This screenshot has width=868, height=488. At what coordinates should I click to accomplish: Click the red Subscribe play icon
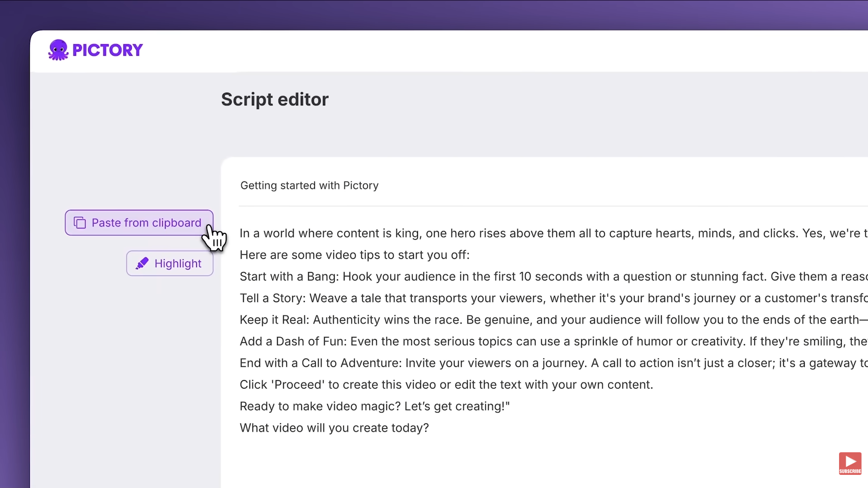[850, 463]
